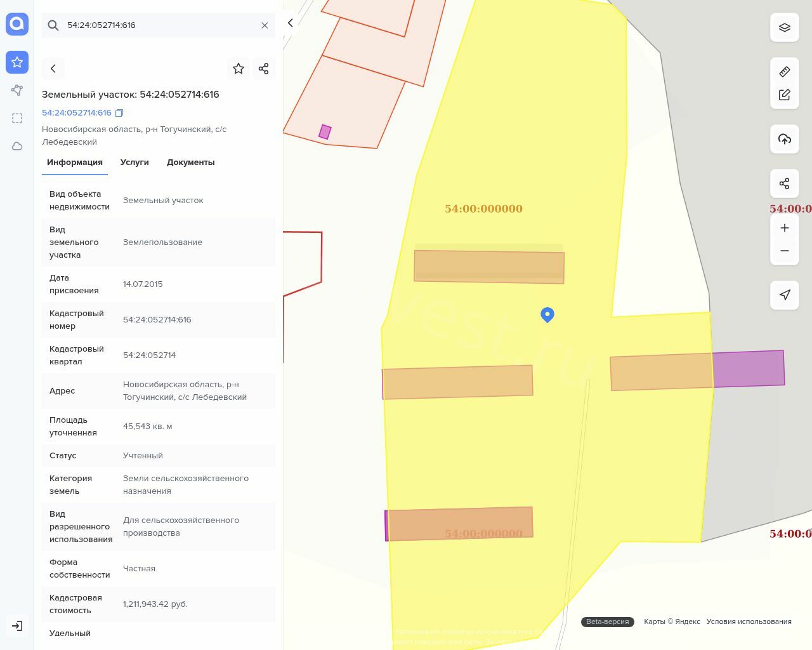The width and height of the screenshot is (812, 650).
Task: Select the ruler measurement tool
Action: coord(785,72)
